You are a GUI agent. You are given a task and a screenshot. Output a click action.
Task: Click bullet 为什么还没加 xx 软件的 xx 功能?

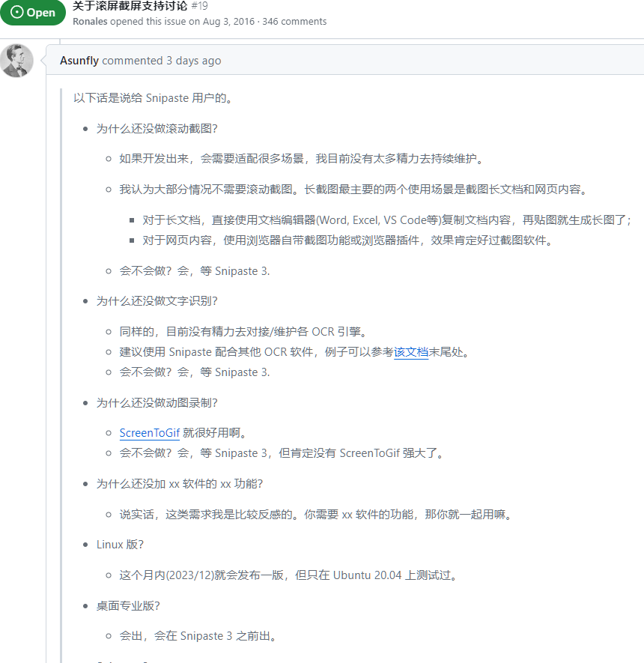coord(180,484)
